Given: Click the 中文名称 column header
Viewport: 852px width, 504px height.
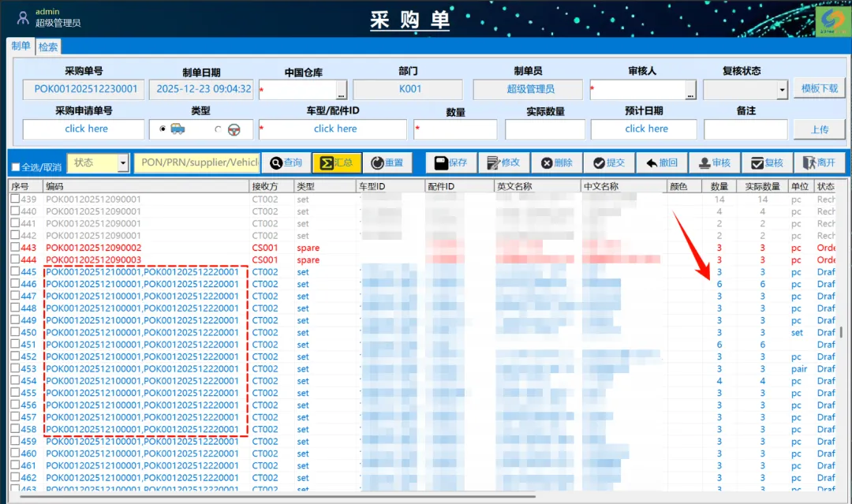Looking at the screenshot, I should (x=624, y=186).
